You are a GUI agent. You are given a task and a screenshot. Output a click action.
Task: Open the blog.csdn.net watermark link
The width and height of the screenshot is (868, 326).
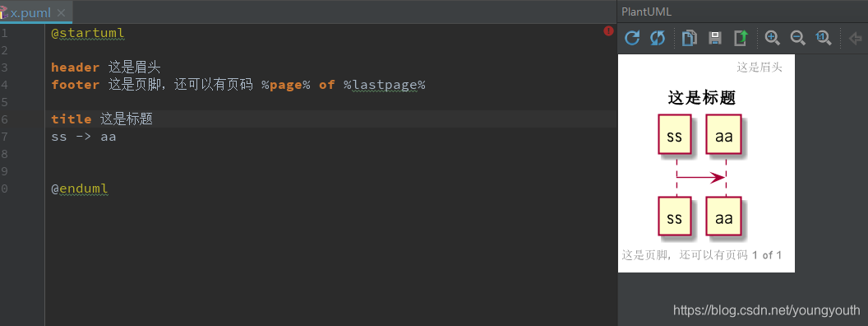click(x=767, y=310)
